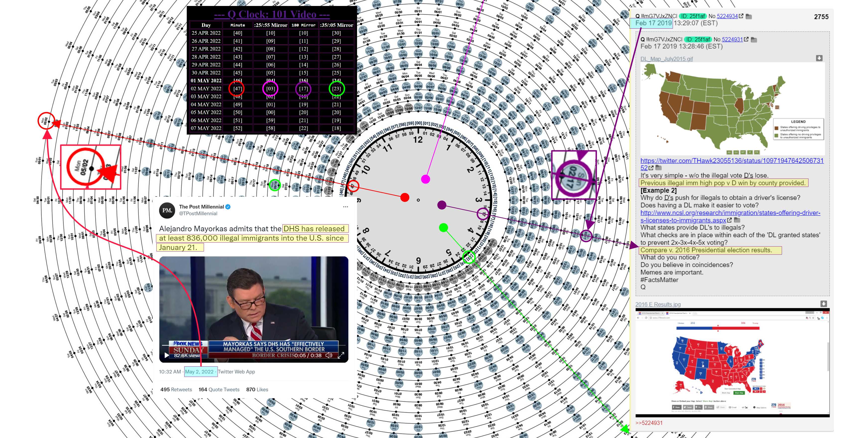Image resolution: width=868 pixels, height=438 pixels.
Task: Click external link icon after the twitter.com URL
Action: point(651,168)
